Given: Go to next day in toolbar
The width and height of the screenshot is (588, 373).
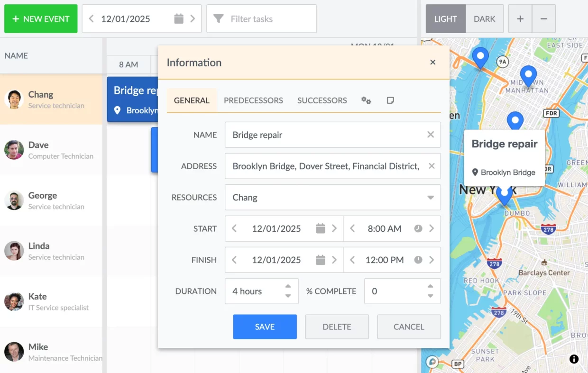Looking at the screenshot, I should tap(193, 19).
